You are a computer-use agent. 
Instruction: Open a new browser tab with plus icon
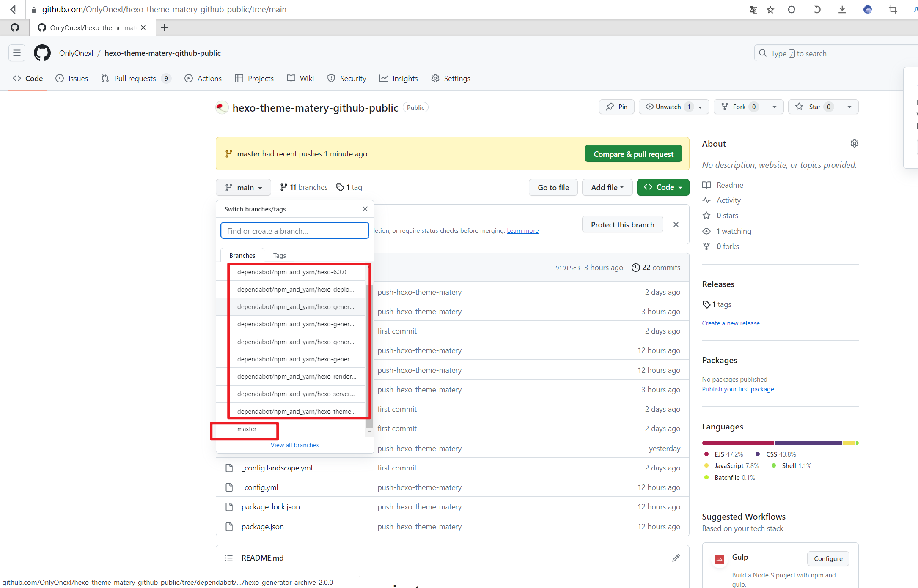click(165, 27)
